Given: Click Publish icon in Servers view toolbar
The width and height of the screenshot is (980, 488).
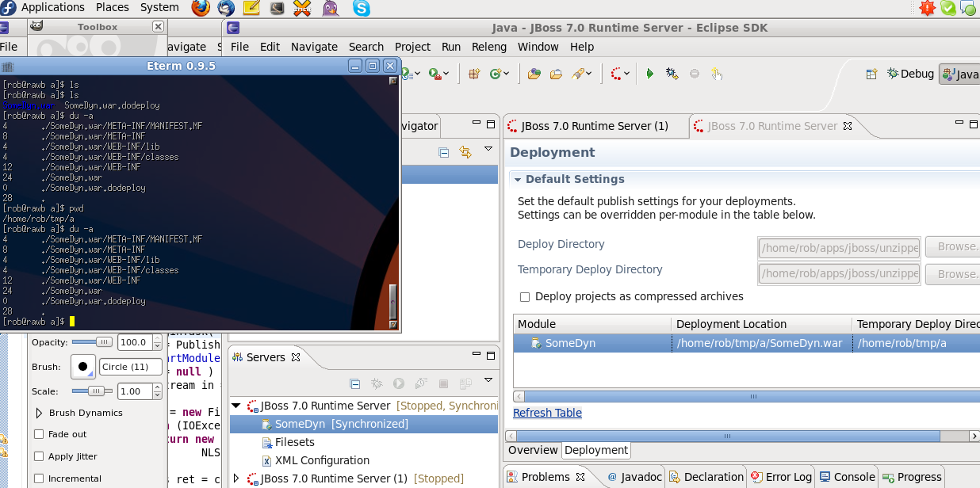Looking at the screenshot, I should 465,383.
